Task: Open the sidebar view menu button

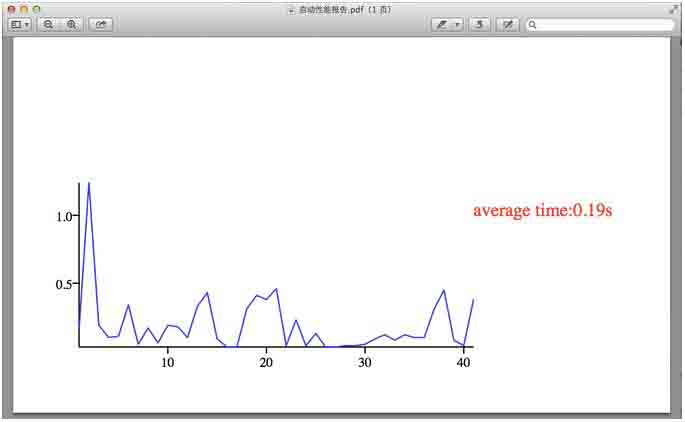Action: pyautogui.click(x=20, y=24)
